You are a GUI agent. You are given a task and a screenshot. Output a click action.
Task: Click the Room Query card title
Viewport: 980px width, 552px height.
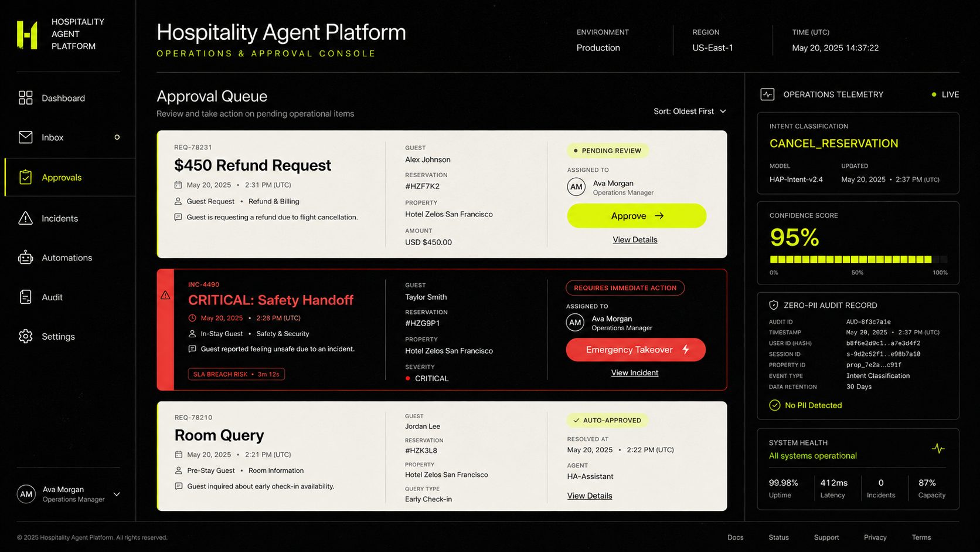coord(219,435)
